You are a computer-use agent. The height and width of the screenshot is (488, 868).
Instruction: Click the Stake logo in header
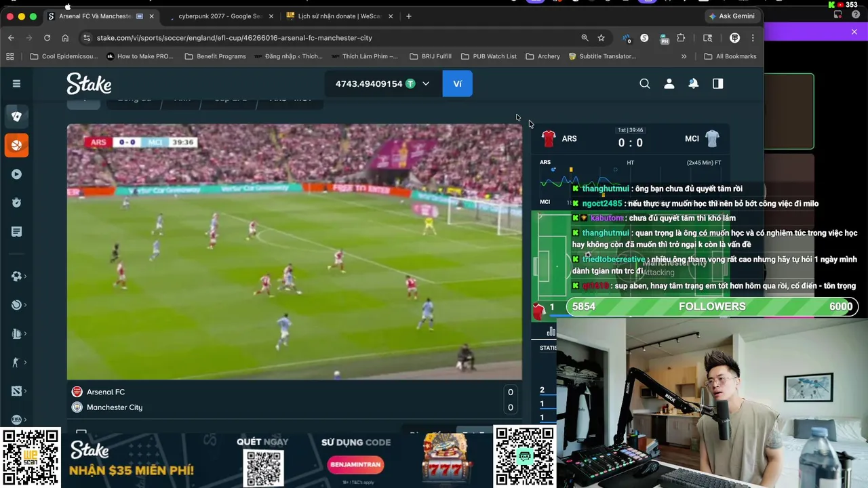pyautogui.click(x=89, y=84)
